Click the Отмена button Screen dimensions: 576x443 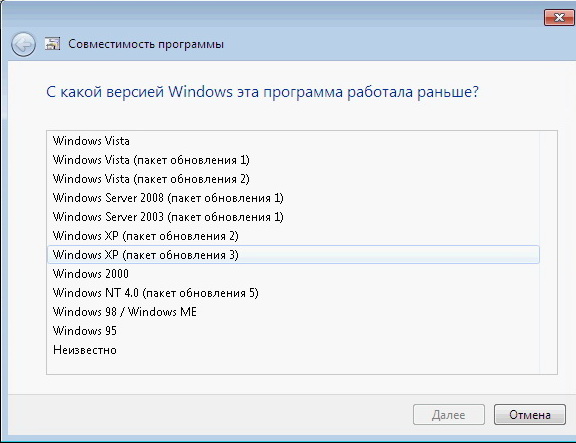(x=529, y=415)
